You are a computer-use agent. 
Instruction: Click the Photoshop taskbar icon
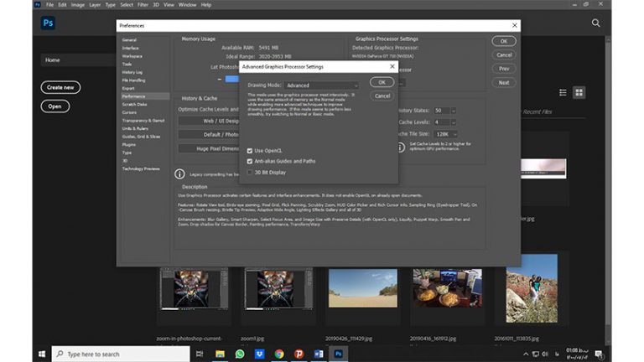(x=338, y=354)
